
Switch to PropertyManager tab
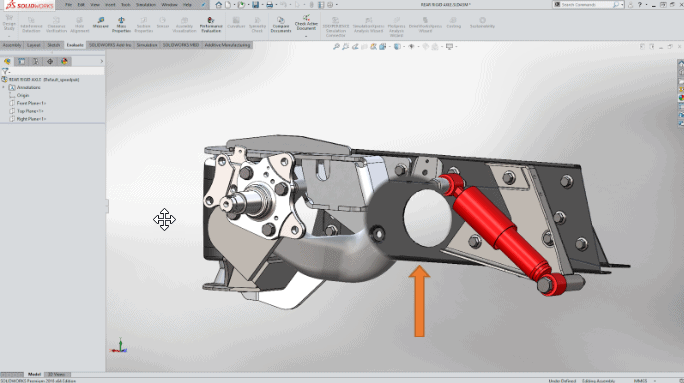(x=21, y=62)
